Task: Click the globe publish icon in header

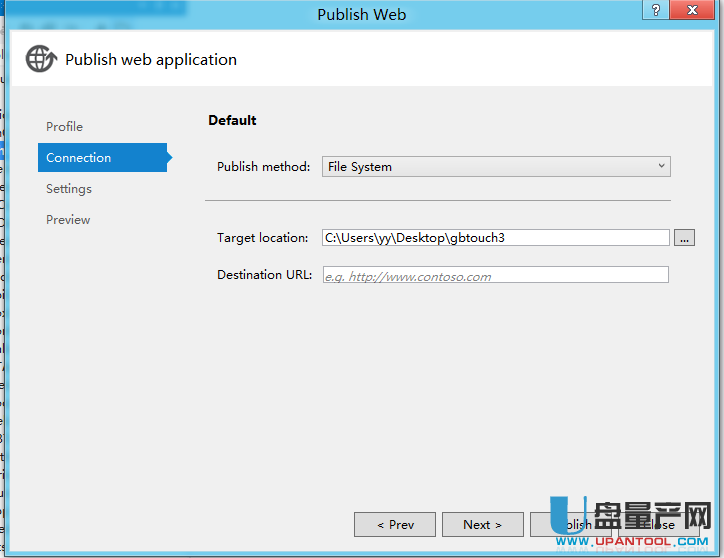Action: tap(41, 59)
